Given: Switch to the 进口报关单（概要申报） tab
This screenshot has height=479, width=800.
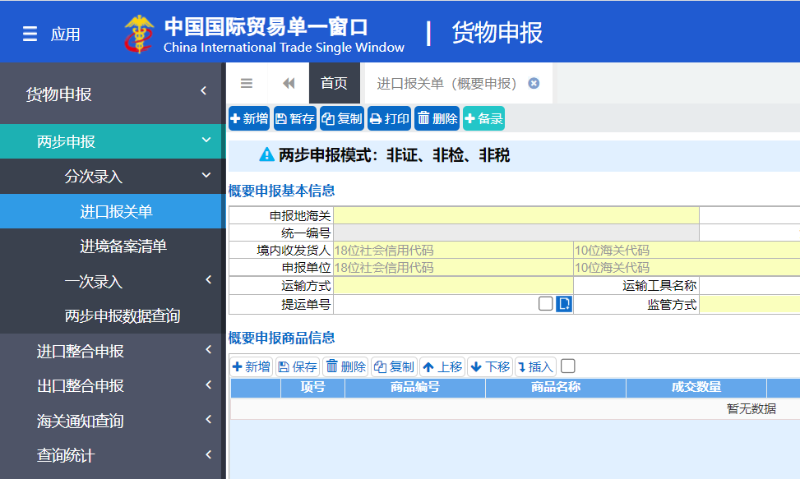Looking at the screenshot, I should (x=447, y=83).
